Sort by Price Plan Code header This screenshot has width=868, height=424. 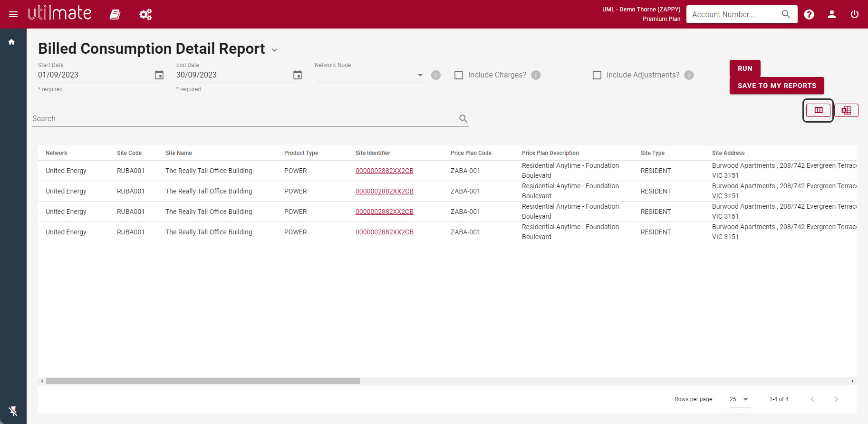click(471, 153)
